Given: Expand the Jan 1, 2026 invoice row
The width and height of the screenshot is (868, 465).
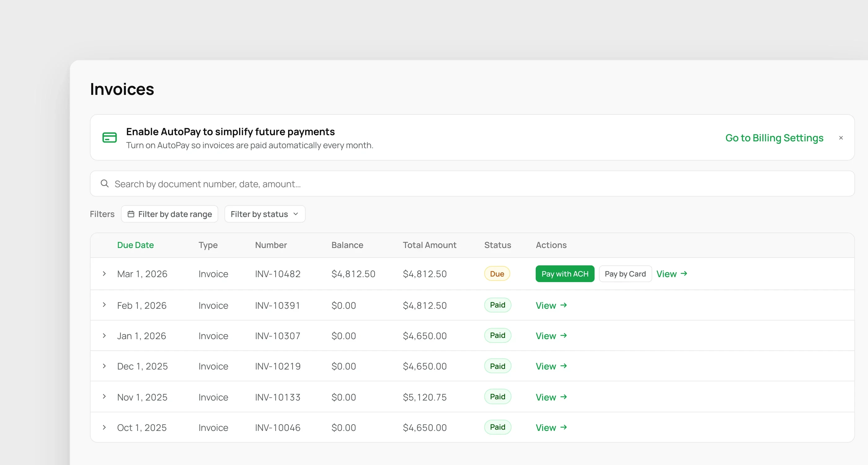Looking at the screenshot, I should (104, 336).
